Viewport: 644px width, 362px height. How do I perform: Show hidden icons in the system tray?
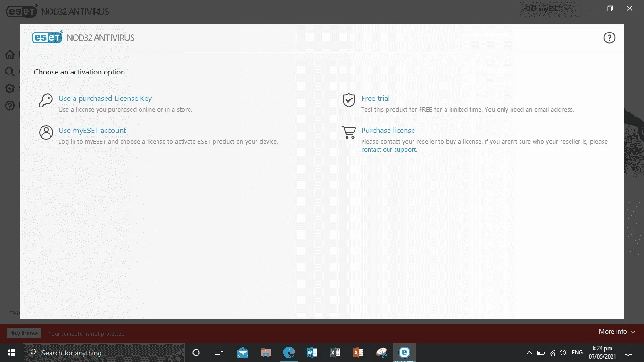click(529, 353)
